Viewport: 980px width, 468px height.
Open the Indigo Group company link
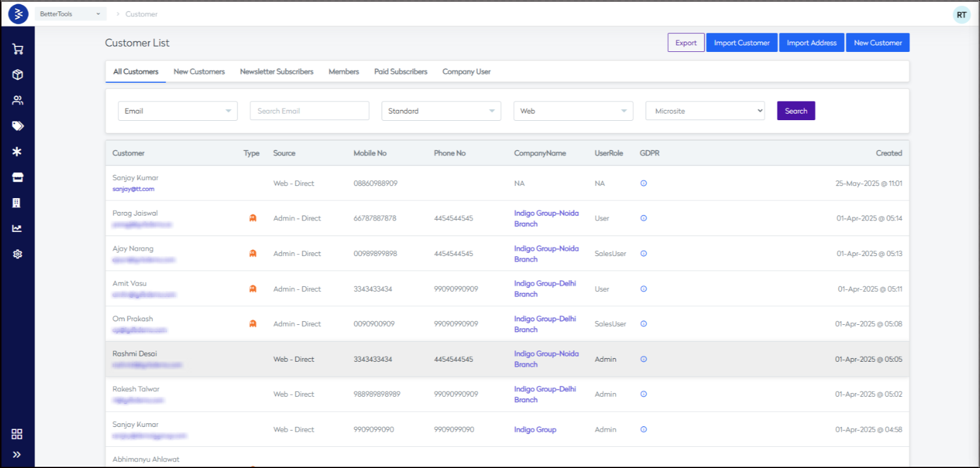(x=535, y=430)
